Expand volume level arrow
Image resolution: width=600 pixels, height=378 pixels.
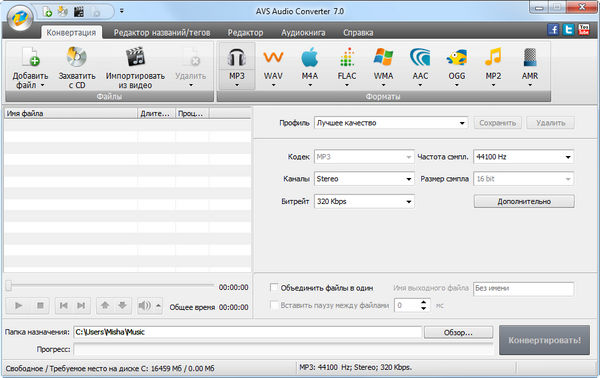158,306
